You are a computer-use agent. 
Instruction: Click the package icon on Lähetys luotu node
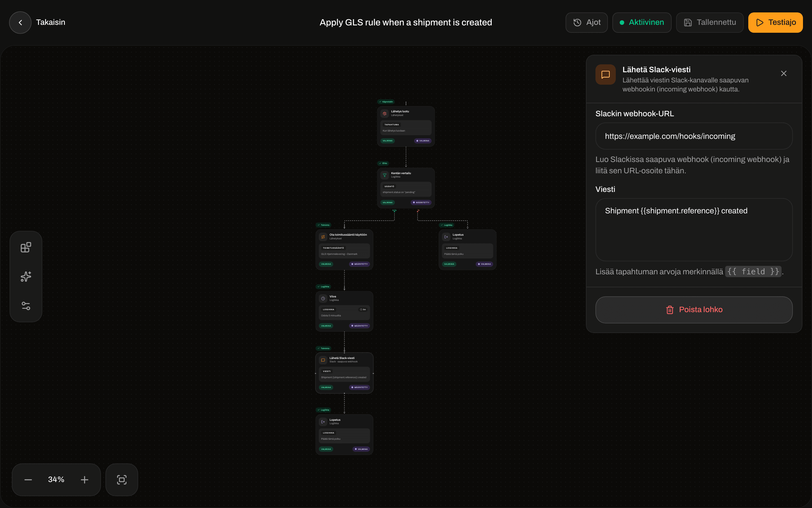[385, 113]
